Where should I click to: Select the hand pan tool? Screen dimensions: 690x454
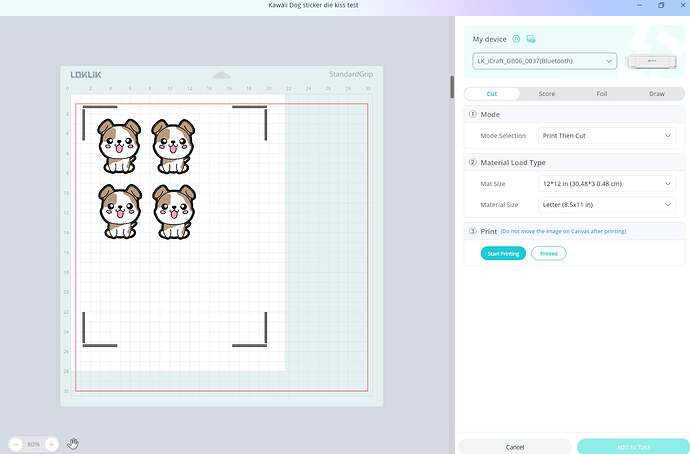(74, 444)
